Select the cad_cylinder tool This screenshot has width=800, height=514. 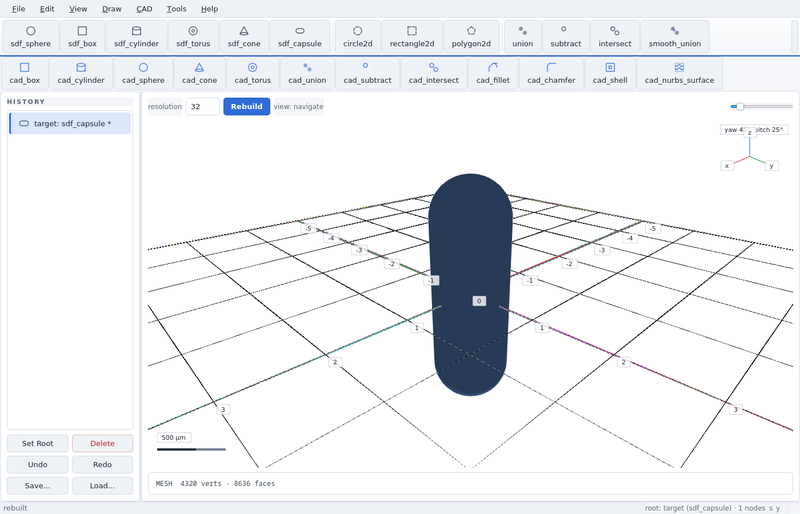click(81, 74)
